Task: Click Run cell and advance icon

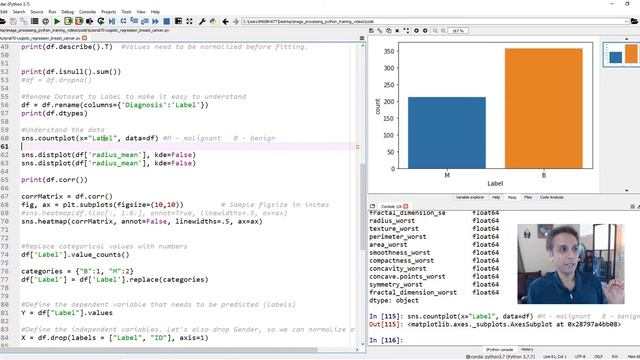Action: coord(79,21)
